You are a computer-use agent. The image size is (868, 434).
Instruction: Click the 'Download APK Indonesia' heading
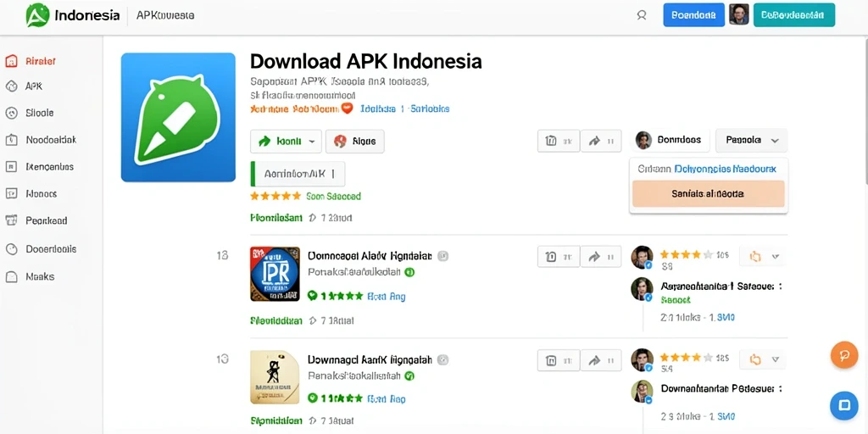[x=366, y=61]
